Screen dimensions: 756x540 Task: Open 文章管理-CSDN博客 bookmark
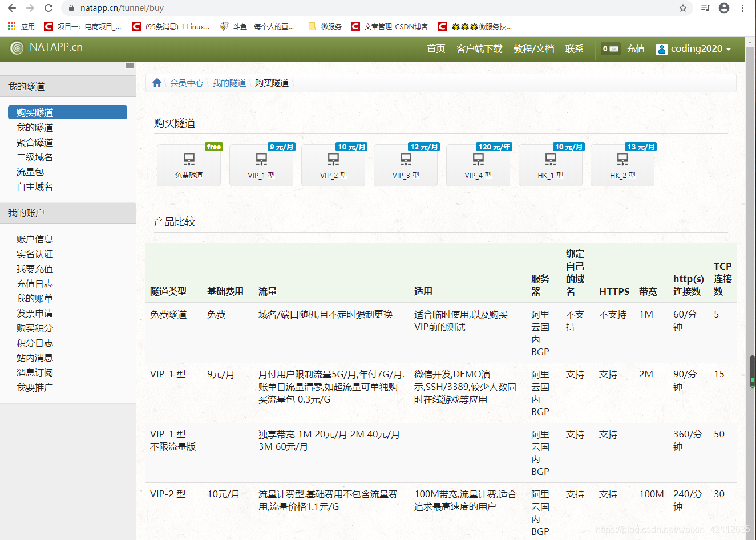point(390,26)
